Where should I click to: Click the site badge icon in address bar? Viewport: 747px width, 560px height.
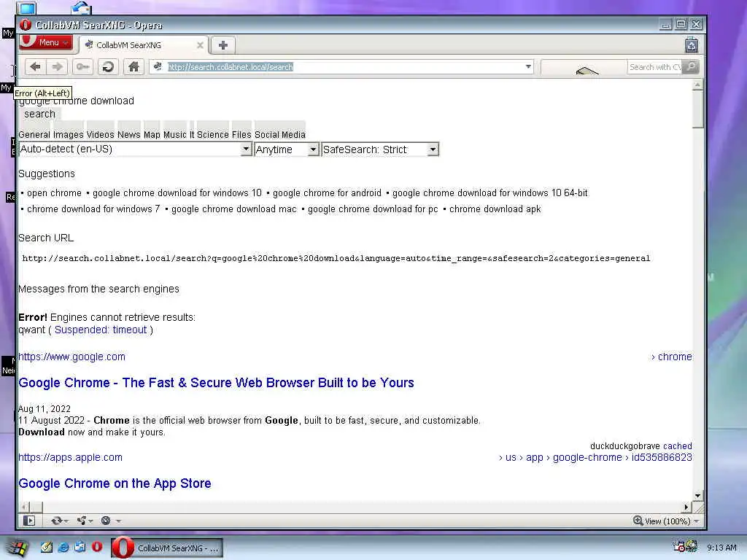[158, 66]
